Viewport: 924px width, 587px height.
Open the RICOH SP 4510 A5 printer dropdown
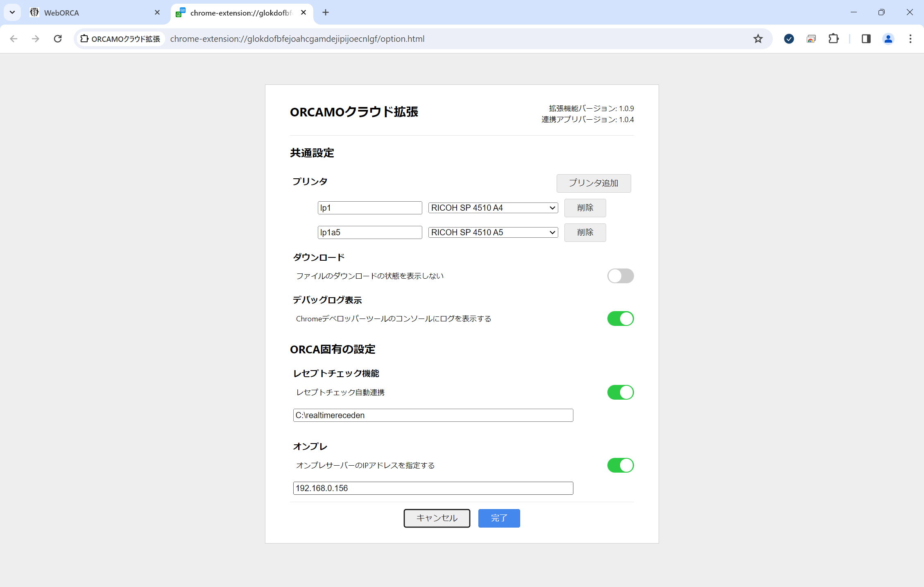[493, 232]
